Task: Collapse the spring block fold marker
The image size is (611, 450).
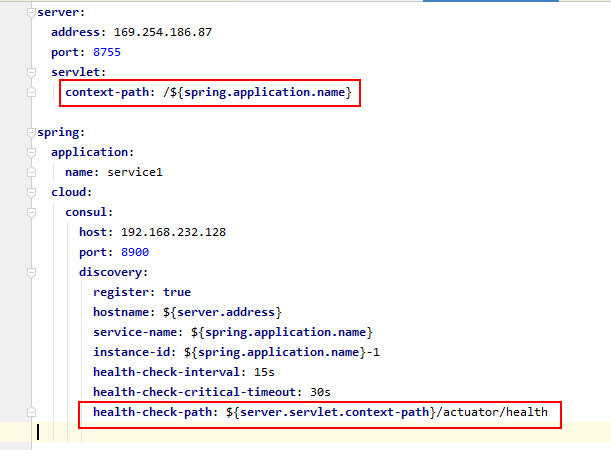Action: (32, 132)
